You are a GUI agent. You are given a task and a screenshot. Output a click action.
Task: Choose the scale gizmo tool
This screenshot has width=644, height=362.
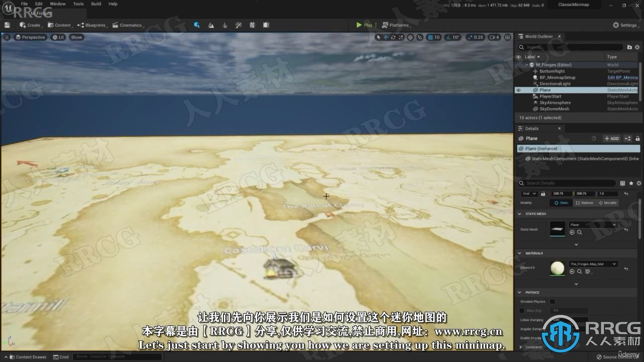401,37
